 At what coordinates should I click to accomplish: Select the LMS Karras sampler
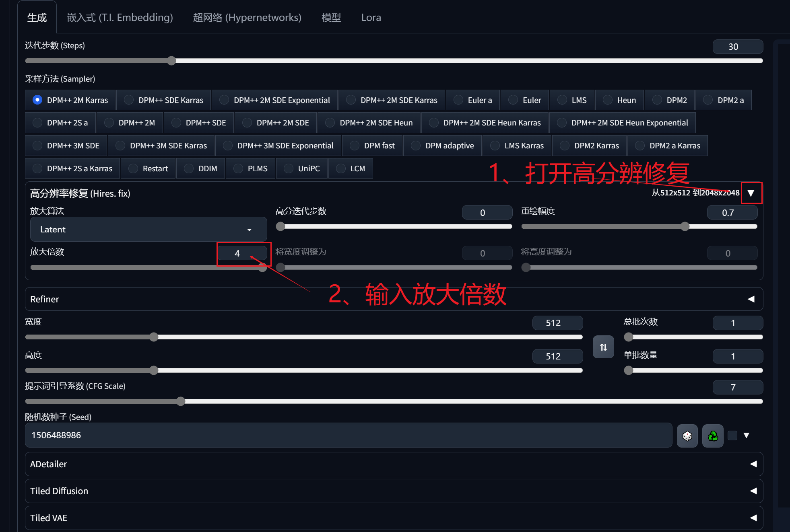[517, 146]
